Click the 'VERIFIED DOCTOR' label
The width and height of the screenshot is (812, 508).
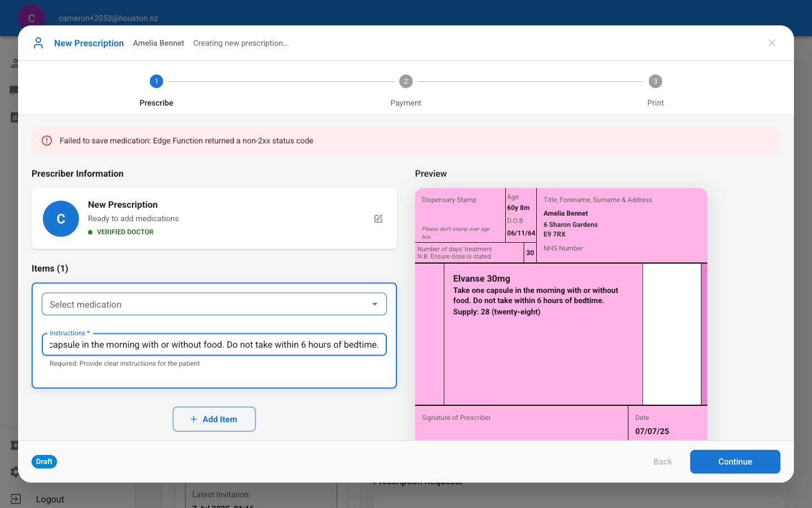pos(125,232)
